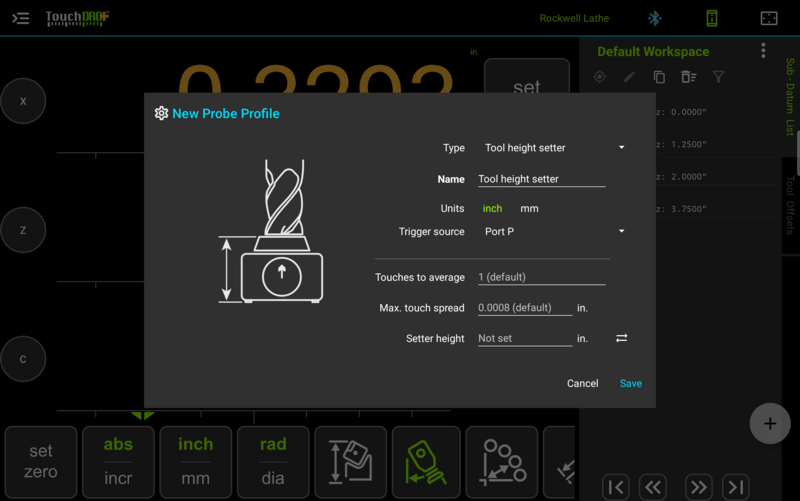This screenshot has width=800, height=501.
Task: Activate the green probe function button
Action: (426, 462)
